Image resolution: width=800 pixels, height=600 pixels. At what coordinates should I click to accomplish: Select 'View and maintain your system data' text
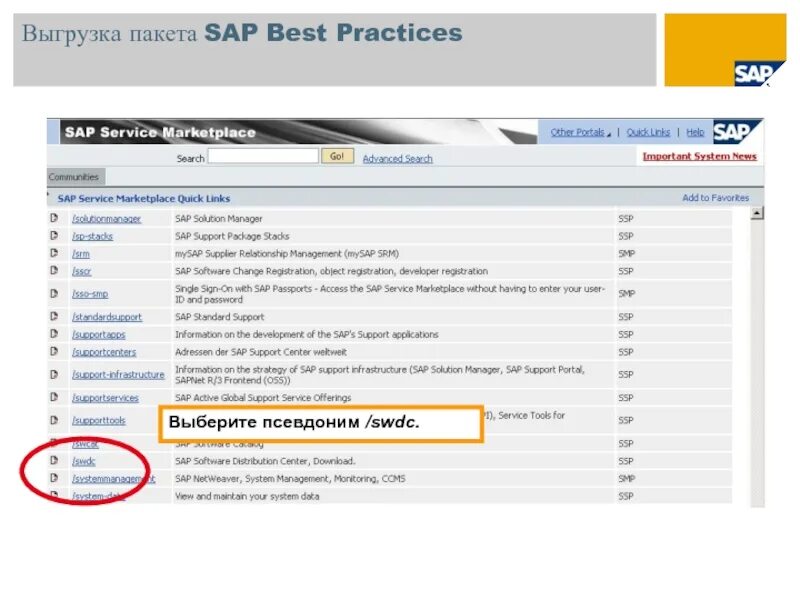pos(247,496)
